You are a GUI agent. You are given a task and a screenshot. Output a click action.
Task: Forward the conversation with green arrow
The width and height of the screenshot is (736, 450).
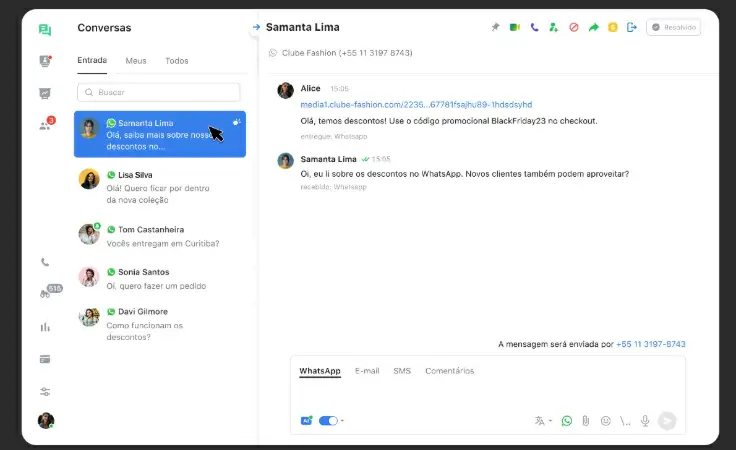tap(593, 27)
